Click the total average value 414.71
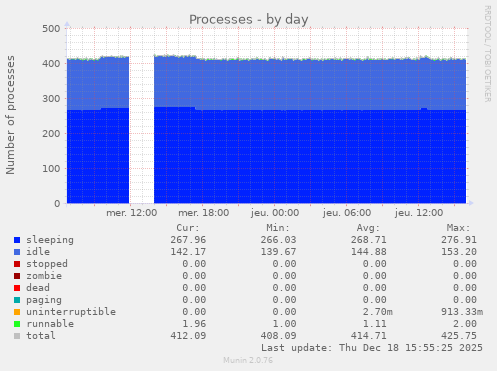This screenshot has height=371, width=497. pyautogui.click(x=368, y=336)
